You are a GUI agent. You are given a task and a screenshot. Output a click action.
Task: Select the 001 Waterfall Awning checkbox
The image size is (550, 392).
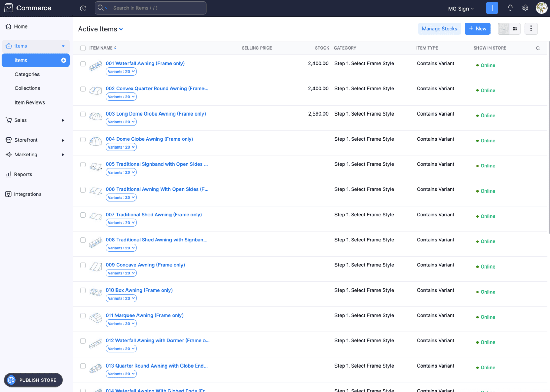(x=83, y=64)
